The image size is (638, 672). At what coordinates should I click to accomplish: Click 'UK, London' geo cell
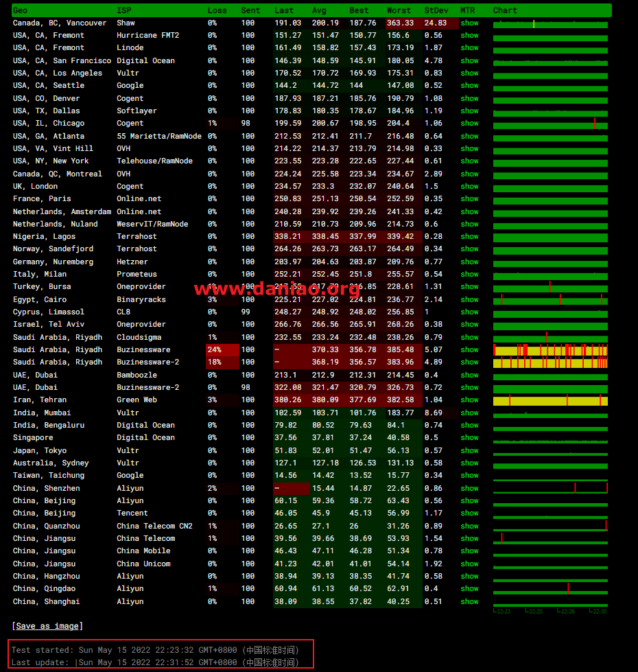pos(35,187)
